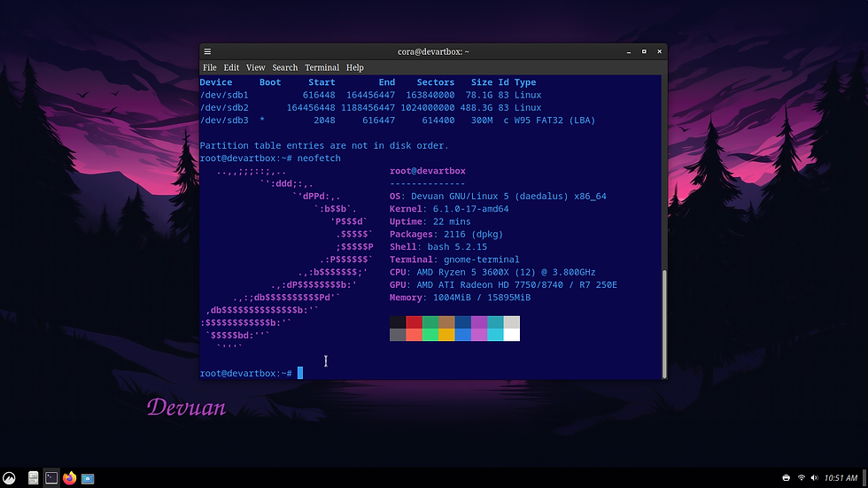Click the Packages: 2116 (dpkg) line
The image size is (868, 488).
[446, 235]
